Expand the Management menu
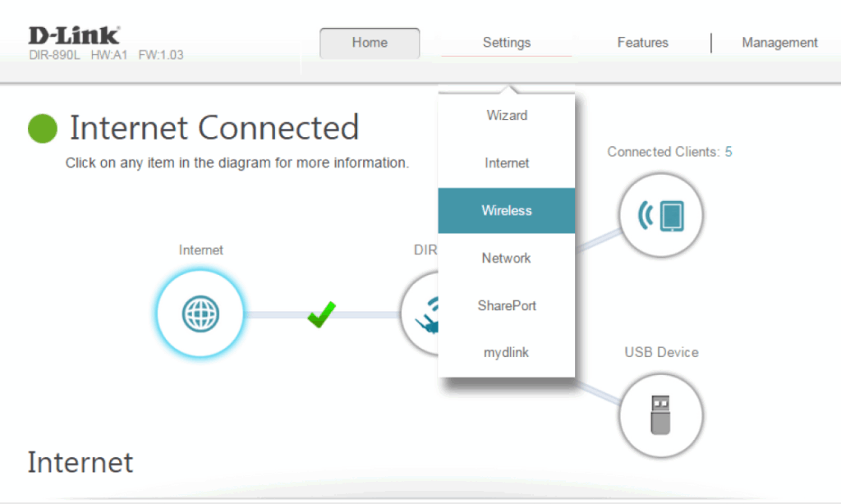 (779, 43)
